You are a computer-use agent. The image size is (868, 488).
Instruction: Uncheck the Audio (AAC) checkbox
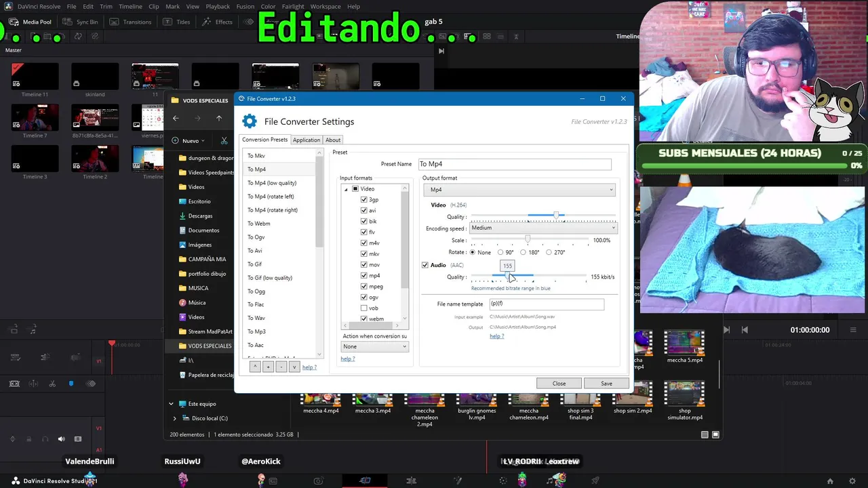[425, 265]
